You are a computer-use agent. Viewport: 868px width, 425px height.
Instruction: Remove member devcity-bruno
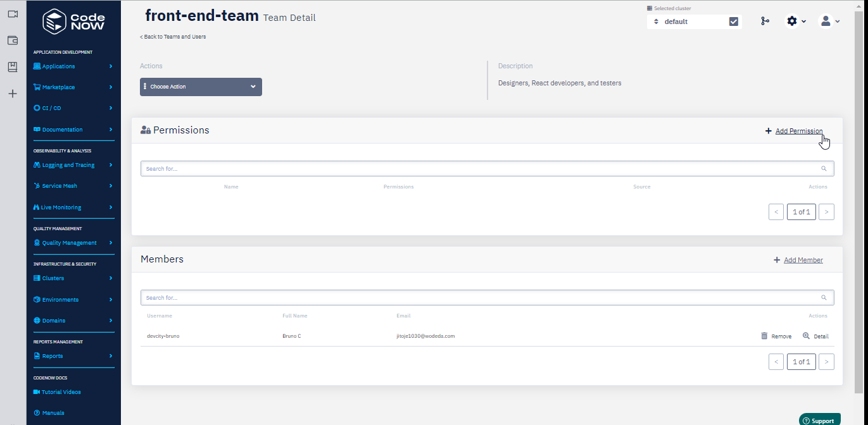776,336
